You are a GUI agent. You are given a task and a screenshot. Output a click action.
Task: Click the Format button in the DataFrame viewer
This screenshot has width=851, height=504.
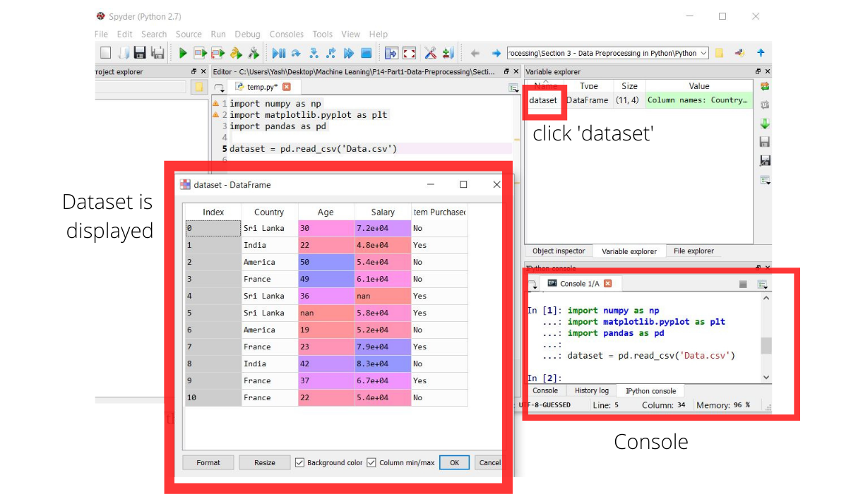(208, 462)
